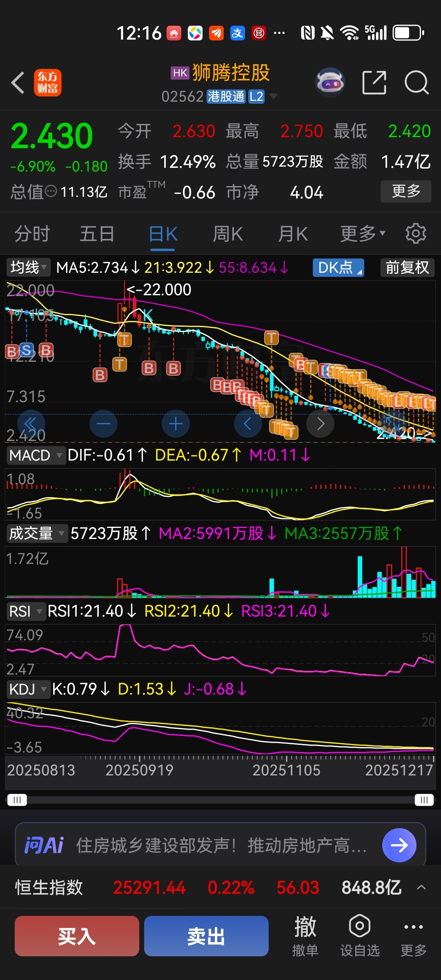Image resolution: width=441 pixels, height=980 pixels.
Task: Tap the 更多 quote details button
Action: [x=406, y=191]
